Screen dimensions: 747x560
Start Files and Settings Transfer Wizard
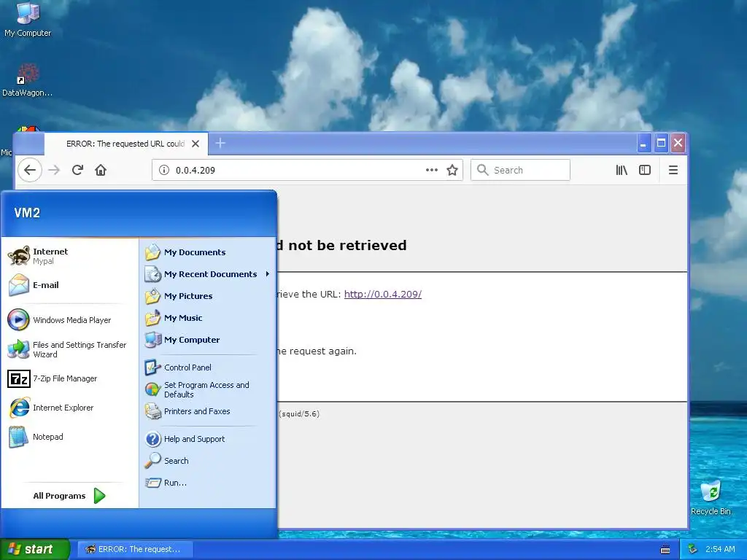(69, 349)
